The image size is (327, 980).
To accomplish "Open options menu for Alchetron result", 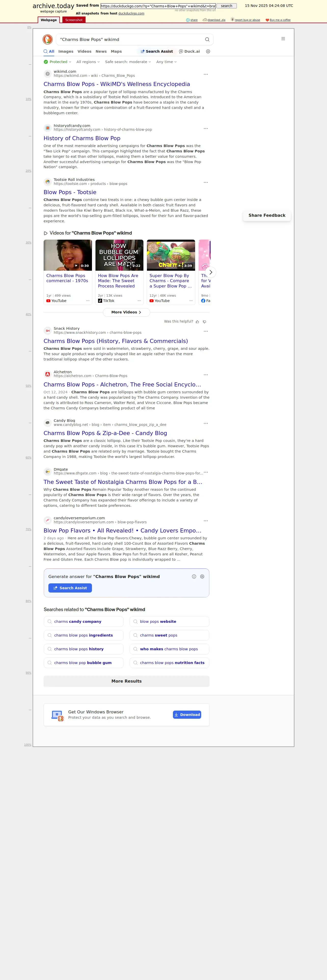I will click(x=206, y=375).
